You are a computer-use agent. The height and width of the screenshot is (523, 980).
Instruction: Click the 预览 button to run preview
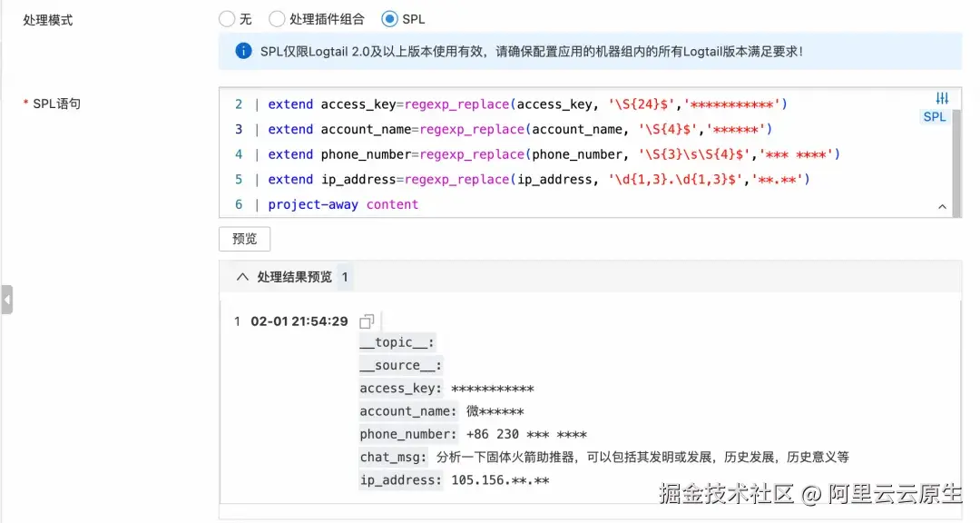243,239
